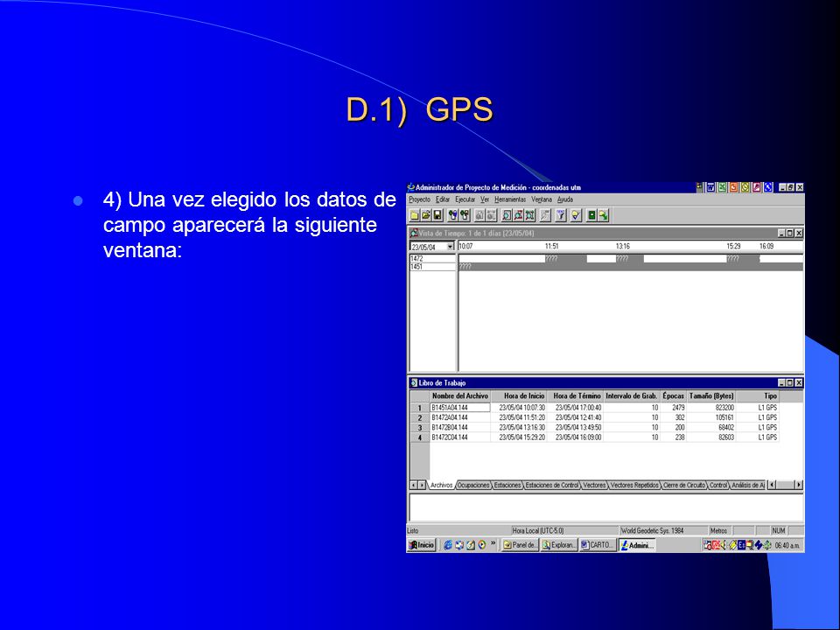Click the Libro de Trabajo window title icon
Viewport: 840px width, 630px height.
point(414,383)
